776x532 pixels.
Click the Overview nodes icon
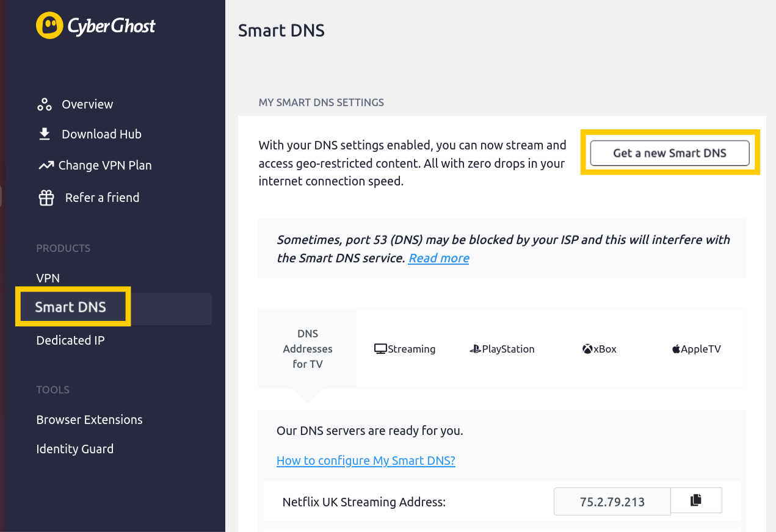pos(45,104)
